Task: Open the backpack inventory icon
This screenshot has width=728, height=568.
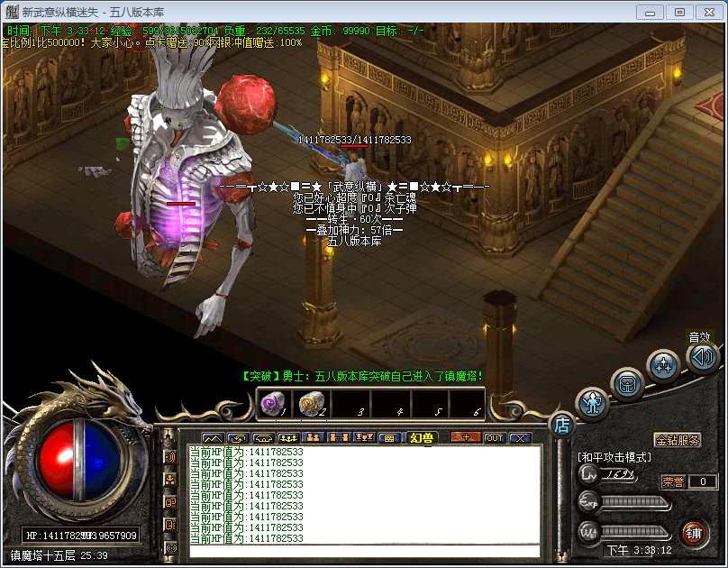Action: [628, 384]
